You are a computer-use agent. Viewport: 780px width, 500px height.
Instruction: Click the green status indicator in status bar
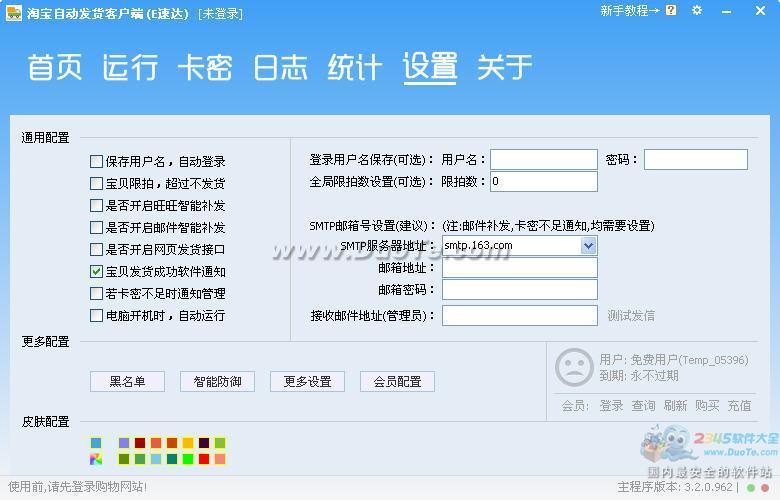[x=750, y=487]
